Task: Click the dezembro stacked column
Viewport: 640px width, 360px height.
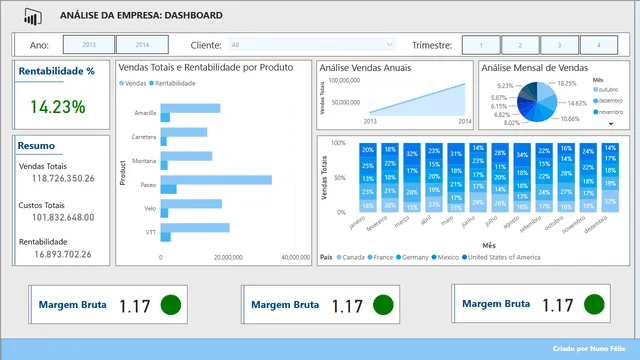Action: (x=610, y=178)
